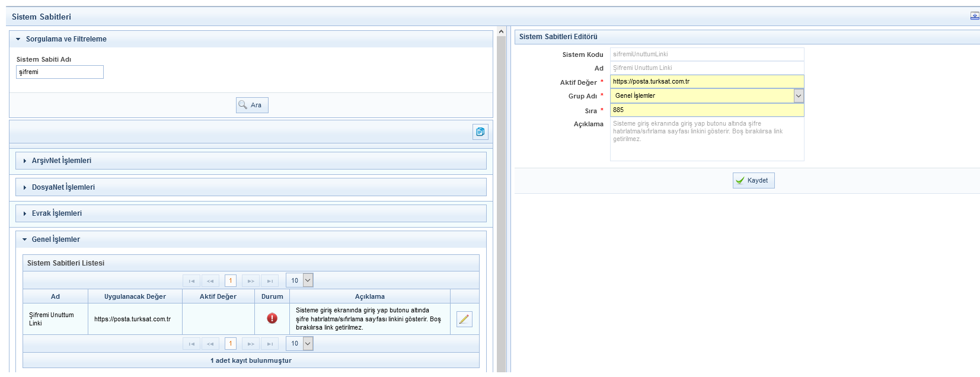Save changes with the Kaydet button
This screenshot has width=980, height=377.
coord(754,181)
